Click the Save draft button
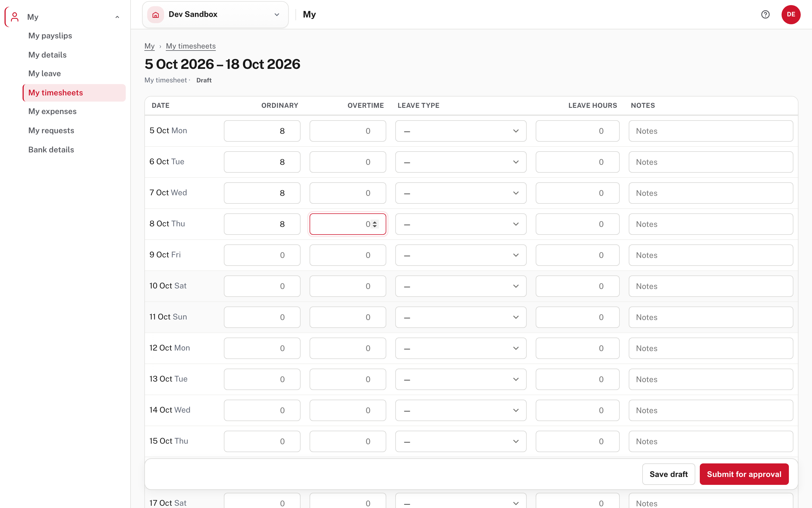 tap(668, 474)
